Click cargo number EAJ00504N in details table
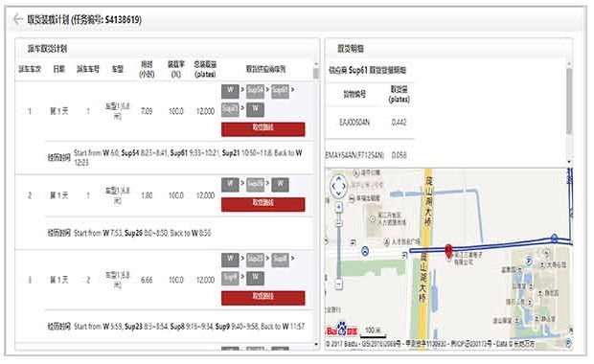The image size is (594, 364). click(354, 123)
